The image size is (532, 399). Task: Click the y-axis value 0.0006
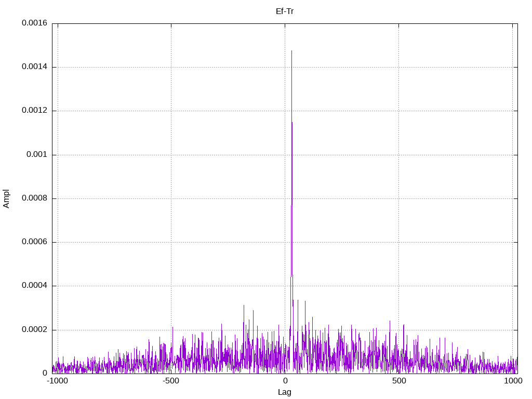coord(35,242)
